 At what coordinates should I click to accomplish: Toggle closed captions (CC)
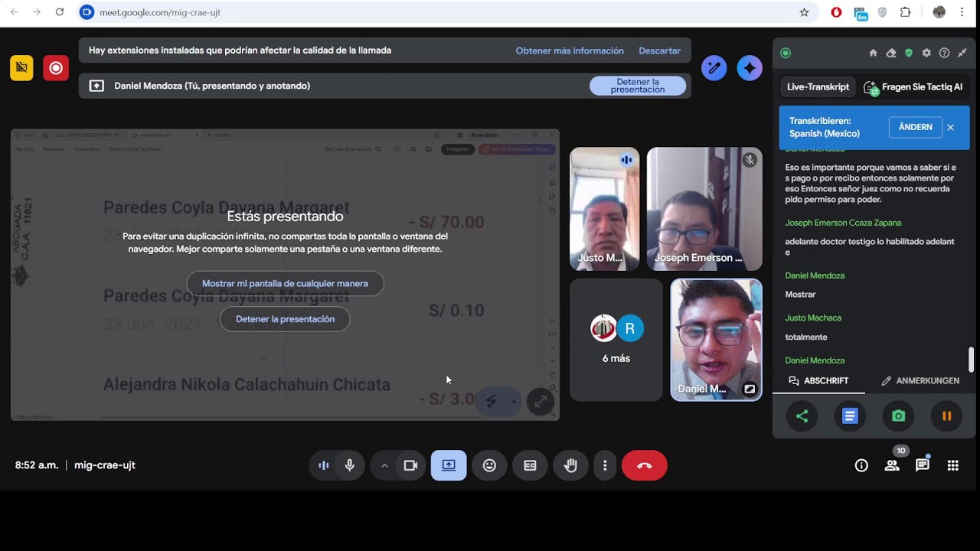(x=530, y=465)
